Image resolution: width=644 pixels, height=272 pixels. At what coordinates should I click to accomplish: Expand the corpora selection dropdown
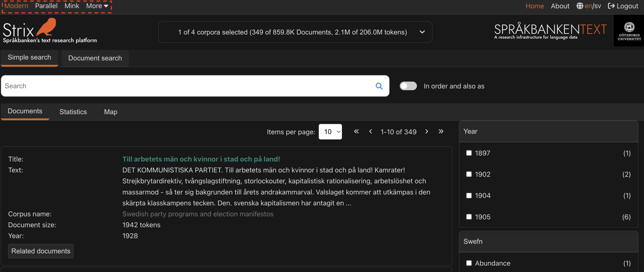(x=295, y=32)
